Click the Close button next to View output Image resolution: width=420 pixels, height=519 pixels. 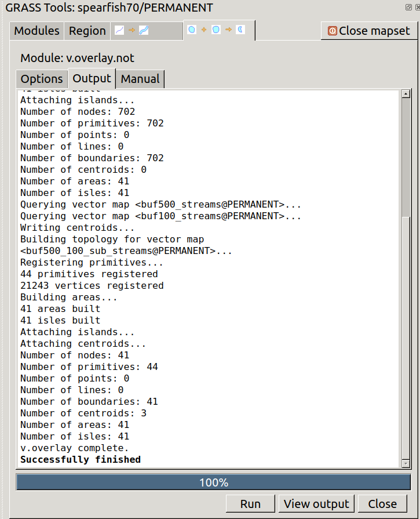382,504
